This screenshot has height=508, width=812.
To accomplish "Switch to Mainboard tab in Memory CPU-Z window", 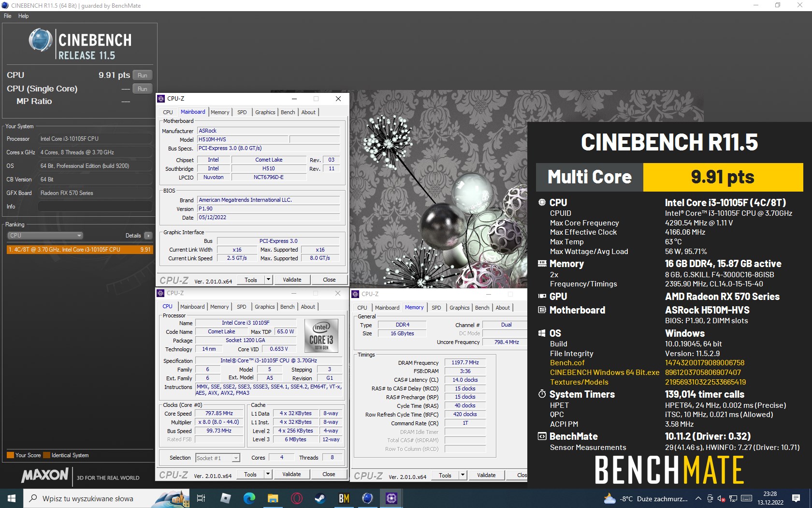I will tap(387, 308).
